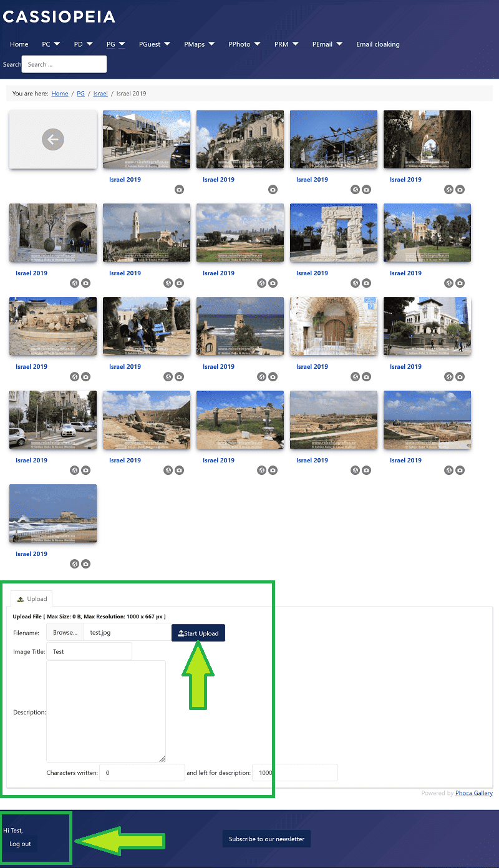Click the camera icon under the city skyline photo

(273, 283)
